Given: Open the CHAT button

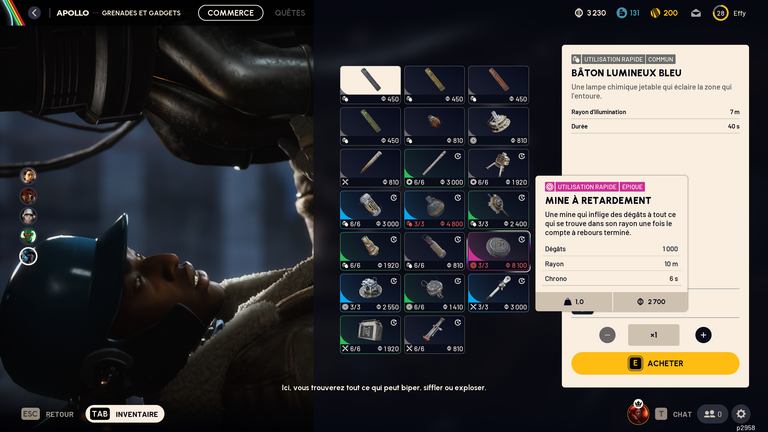Looking at the screenshot, I should tap(673, 414).
